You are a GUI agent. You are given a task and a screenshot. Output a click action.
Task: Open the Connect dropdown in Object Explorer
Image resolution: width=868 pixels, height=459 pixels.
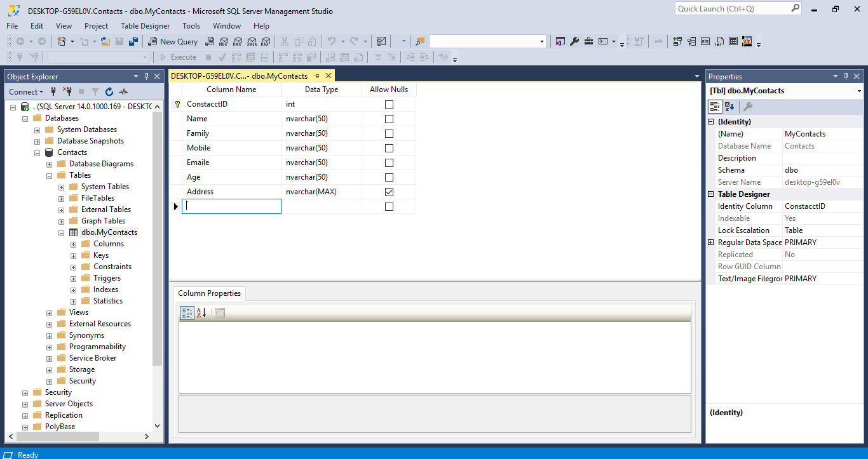[26, 91]
